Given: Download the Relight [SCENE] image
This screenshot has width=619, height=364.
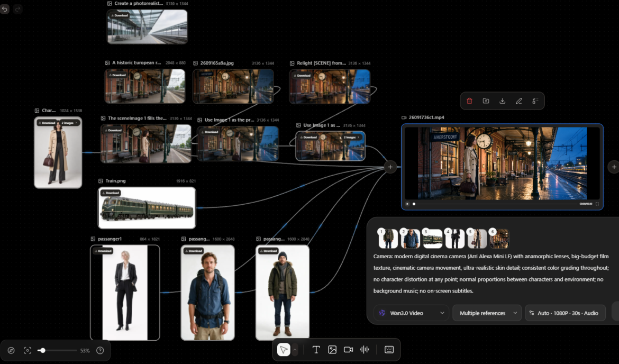Looking at the screenshot, I should point(302,76).
